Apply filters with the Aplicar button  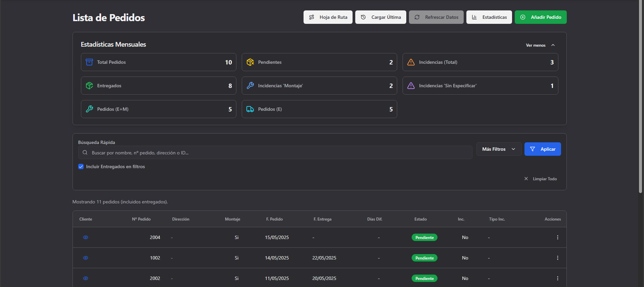click(542, 149)
